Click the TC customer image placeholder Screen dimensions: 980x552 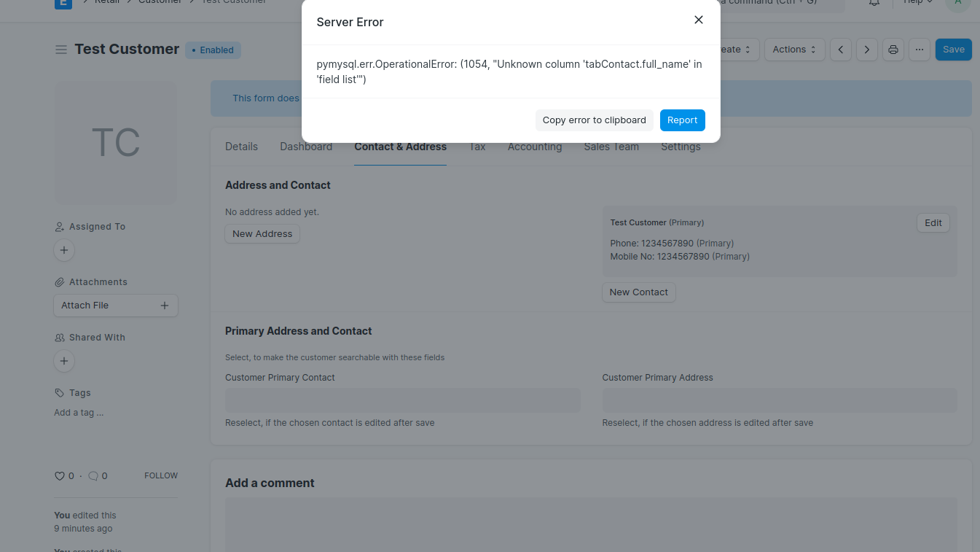[x=115, y=142]
